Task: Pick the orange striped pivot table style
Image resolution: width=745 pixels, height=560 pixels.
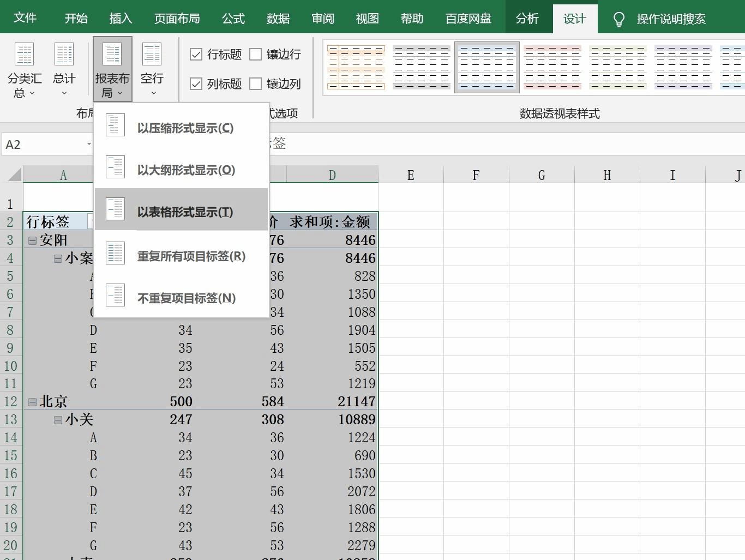Action: 356,66
